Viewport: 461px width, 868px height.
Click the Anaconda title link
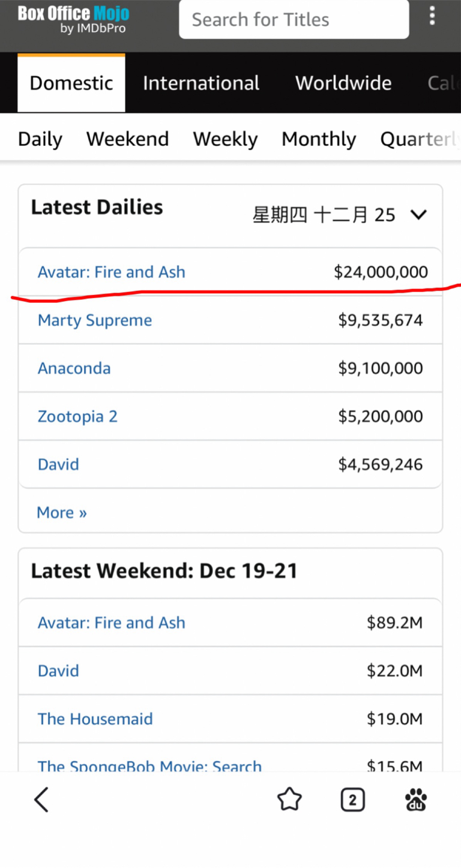[74, 368]
